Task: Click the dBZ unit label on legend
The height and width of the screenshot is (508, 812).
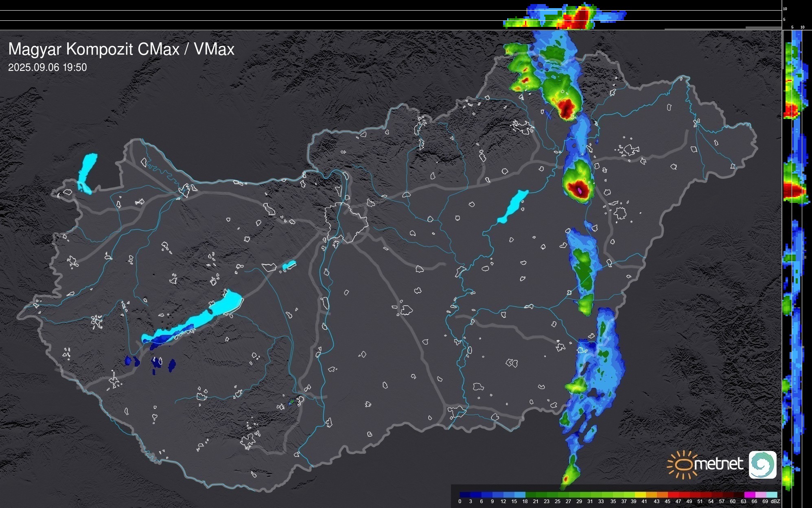Action: 775,501
